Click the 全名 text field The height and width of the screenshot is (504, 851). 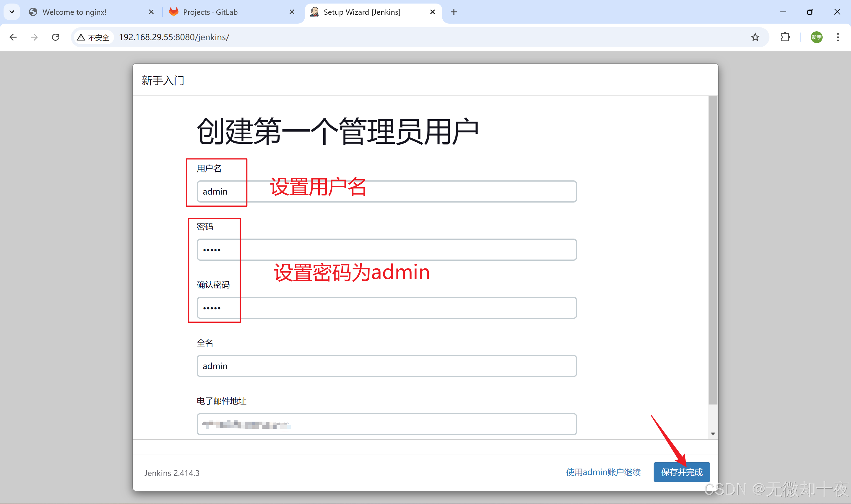click(386, 366)
